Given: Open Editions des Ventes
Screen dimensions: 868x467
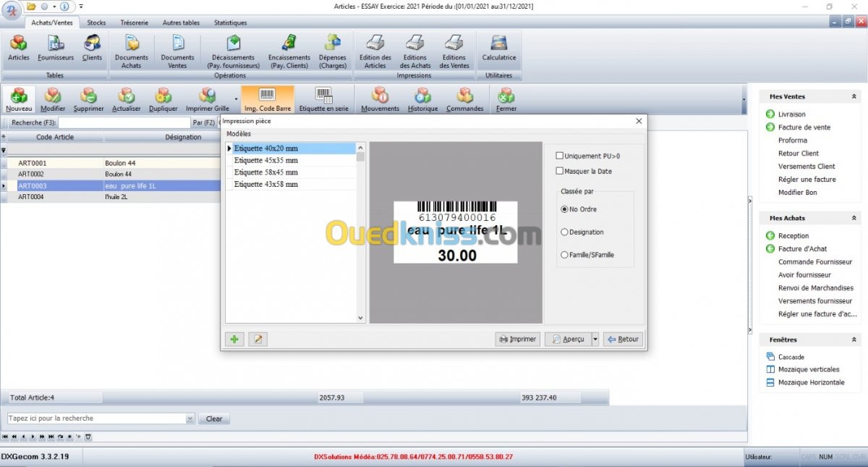Looking at the screenshot, I should coord(454,51).
